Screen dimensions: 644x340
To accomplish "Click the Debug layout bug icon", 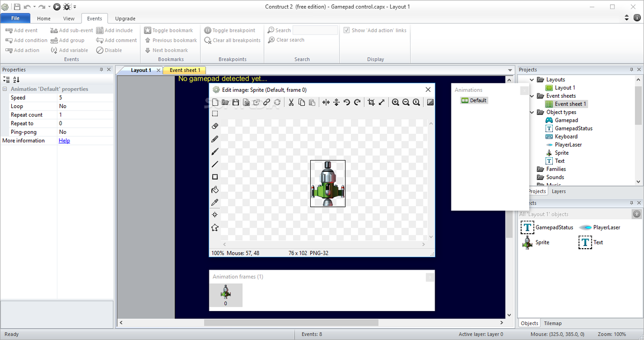I will click(x=67, y=6).
